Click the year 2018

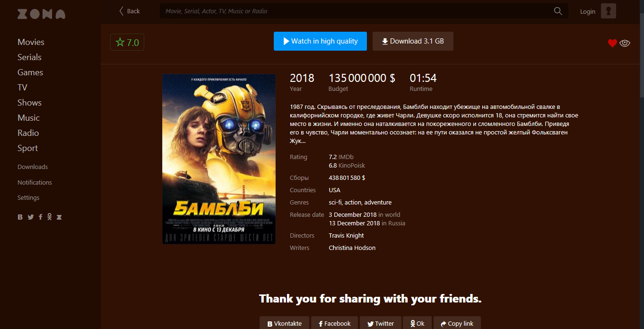point(302,78)
